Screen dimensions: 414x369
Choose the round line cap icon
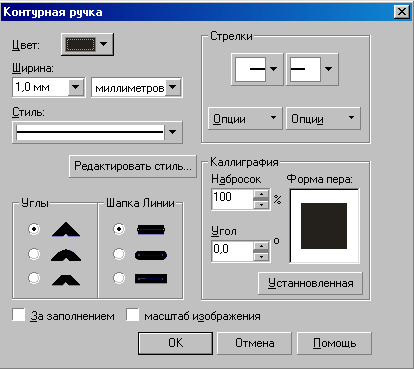(151, 255)
